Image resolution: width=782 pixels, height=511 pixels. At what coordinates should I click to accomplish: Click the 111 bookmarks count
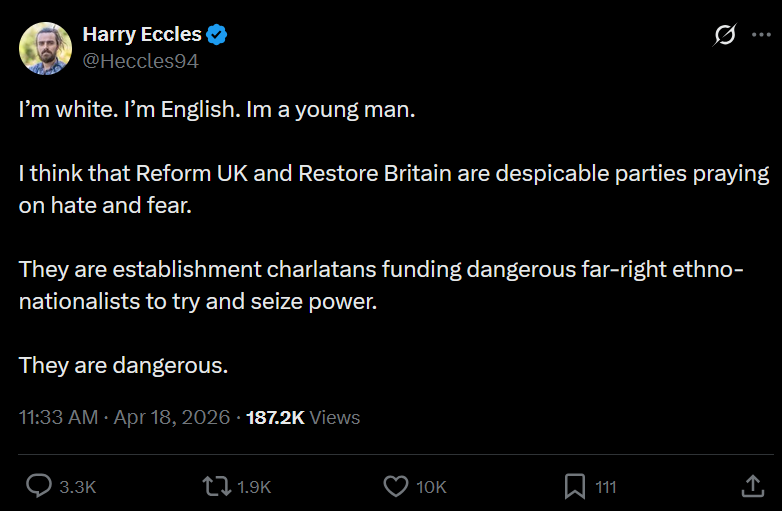point(605,487)
